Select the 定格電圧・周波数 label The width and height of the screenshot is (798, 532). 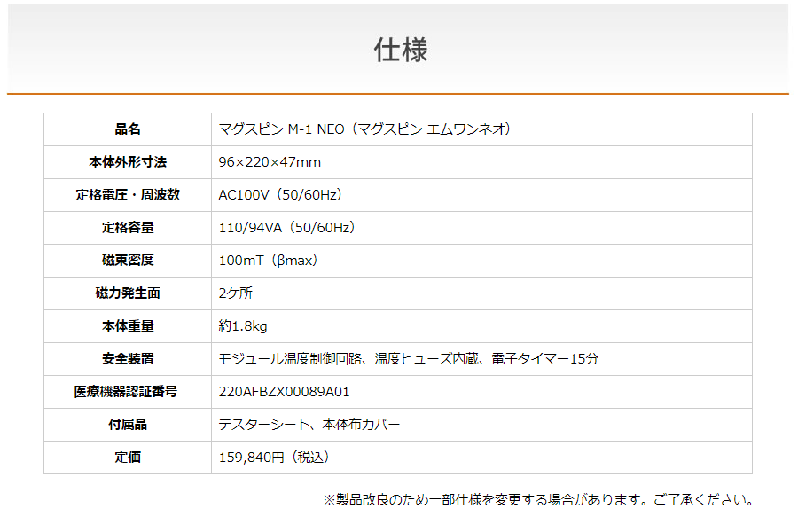click(x=128, y=195)
